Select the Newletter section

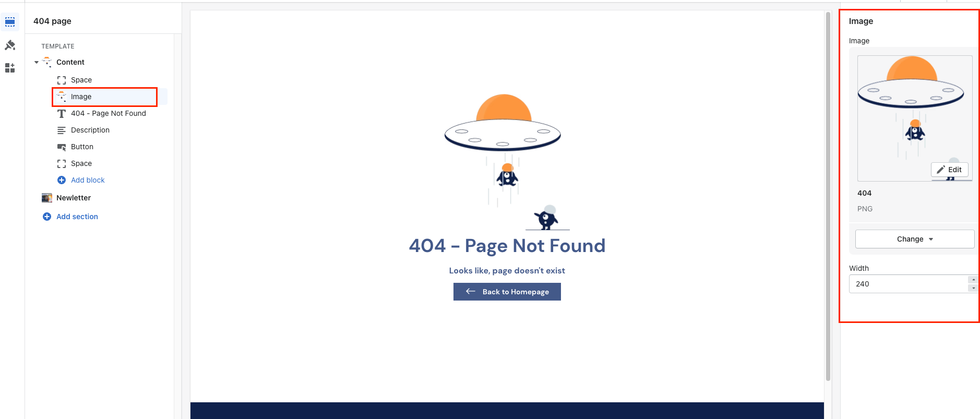[74, 198]
